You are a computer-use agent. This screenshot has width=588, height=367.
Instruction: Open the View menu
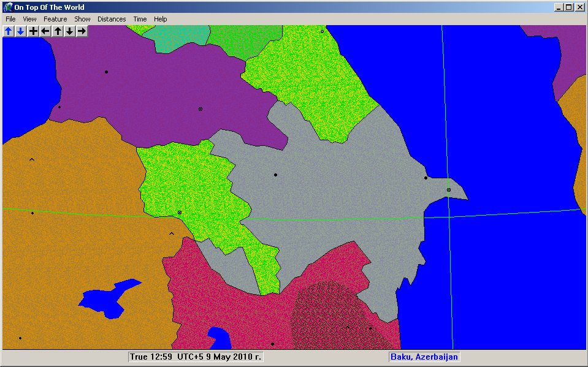pos(29,19)
